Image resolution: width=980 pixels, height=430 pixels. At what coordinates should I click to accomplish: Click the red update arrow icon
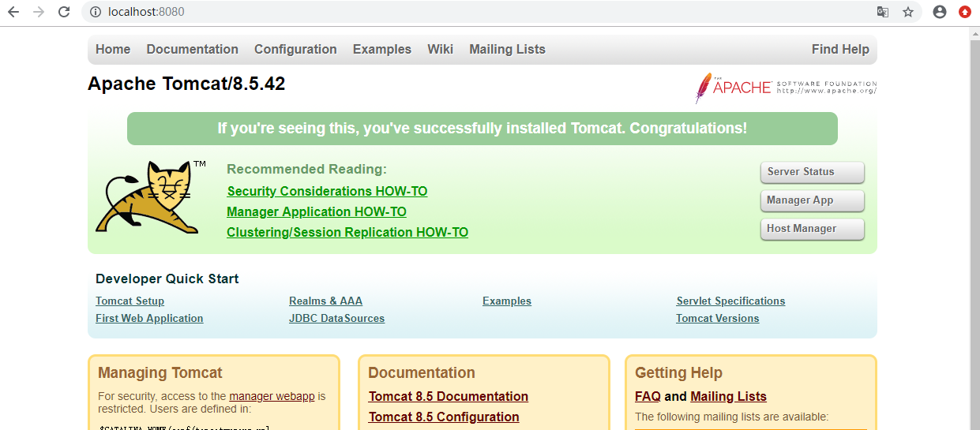click(x=965, y=12)
